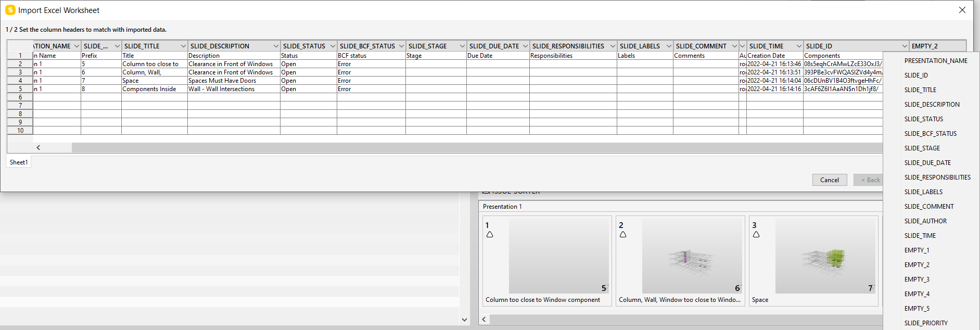Click the 'Responsibilities' cell in row 1
The height and width of the screenshot is (330, 980).
point(573,56)
